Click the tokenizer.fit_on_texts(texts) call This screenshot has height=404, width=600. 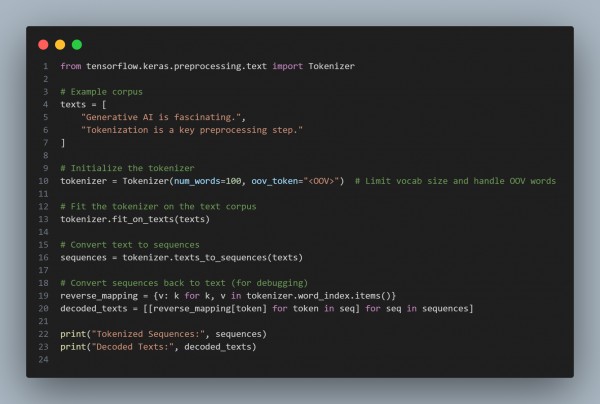(135, 219)
